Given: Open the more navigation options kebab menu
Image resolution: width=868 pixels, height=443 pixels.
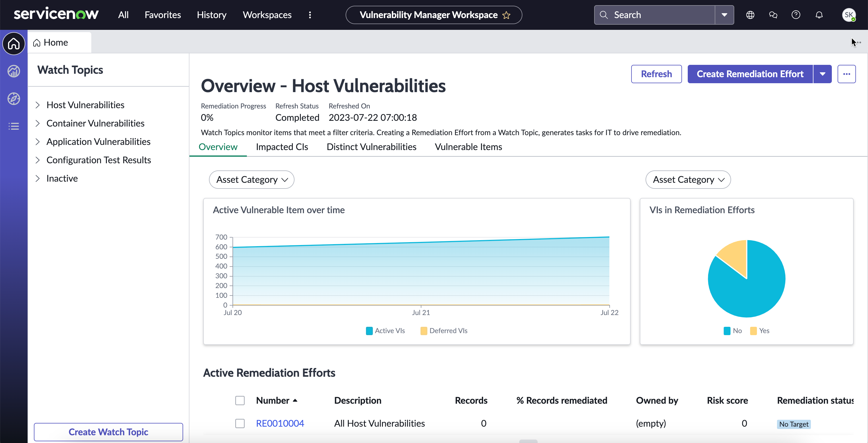Looking at the screenshot, I should tap(310, 15).
